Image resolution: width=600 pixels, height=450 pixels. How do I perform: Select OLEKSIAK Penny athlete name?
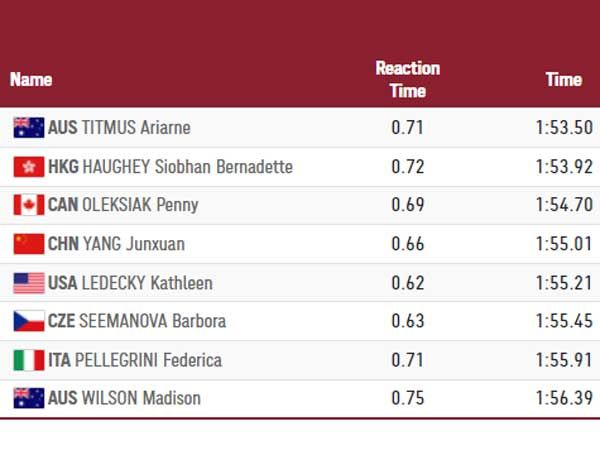[141, 205]
